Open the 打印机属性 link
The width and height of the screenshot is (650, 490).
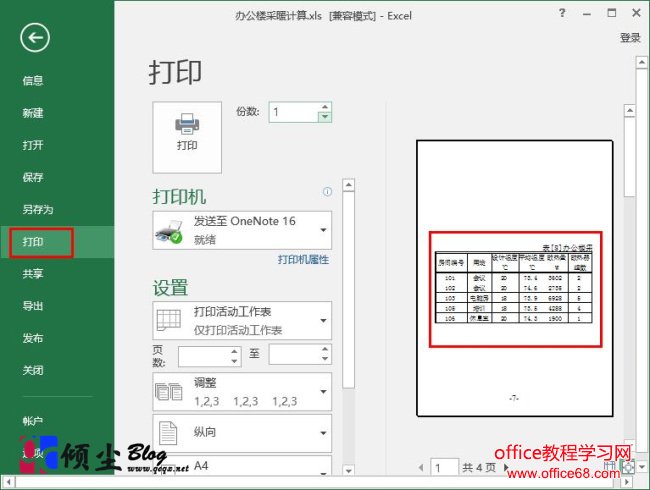tap(303, 260)
